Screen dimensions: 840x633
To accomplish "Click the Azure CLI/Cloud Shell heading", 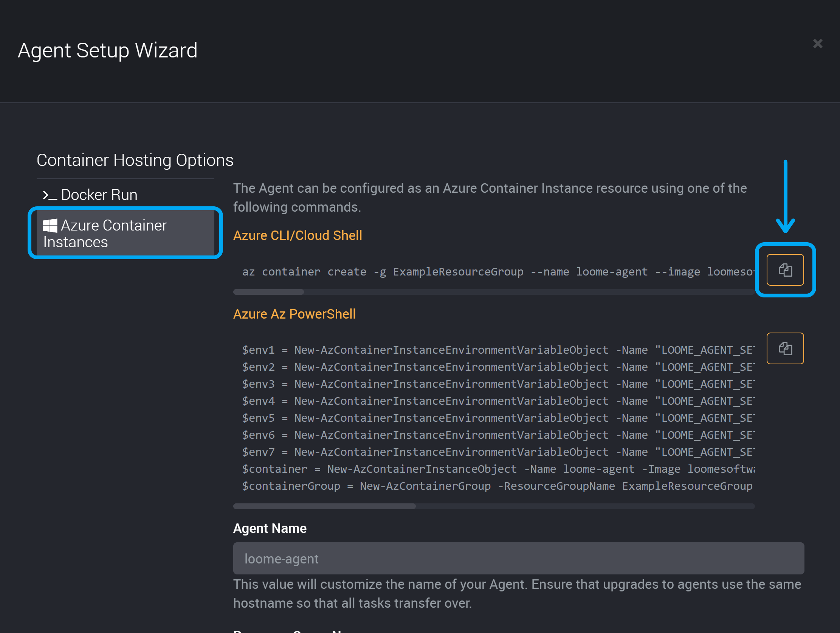I will click(298, 235).
